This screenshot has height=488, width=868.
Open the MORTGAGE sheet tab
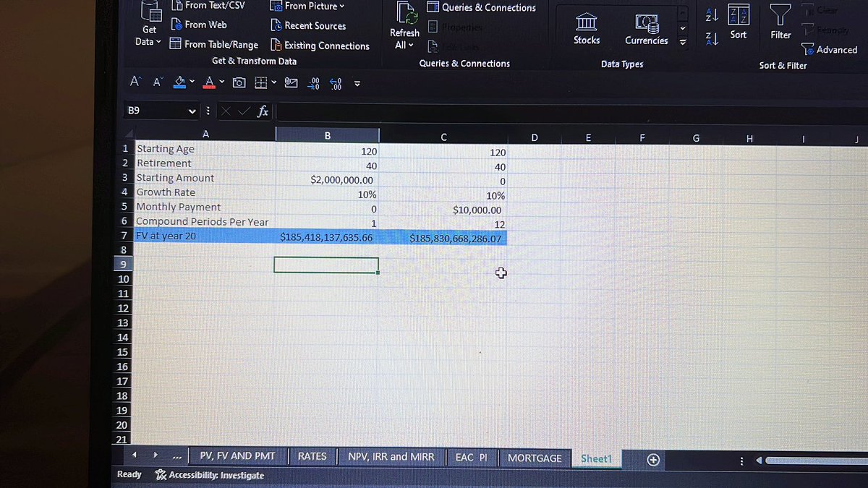click(x=535, y=458)
